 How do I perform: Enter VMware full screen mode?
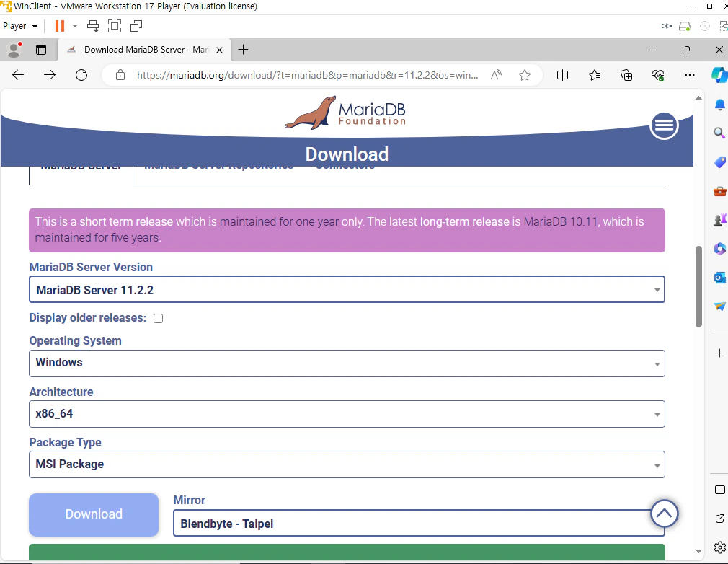click(x=114, y=26)
